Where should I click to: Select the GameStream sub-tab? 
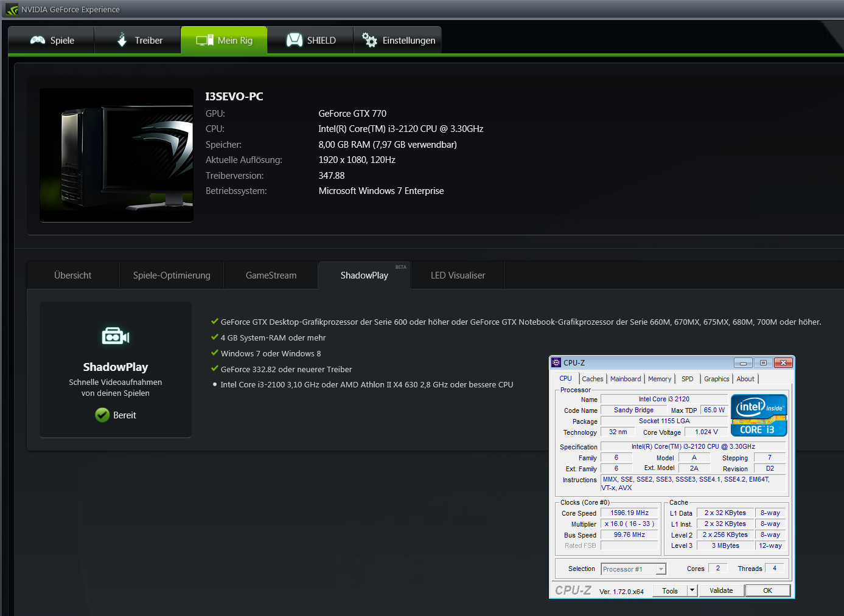[x=271, y=275]
